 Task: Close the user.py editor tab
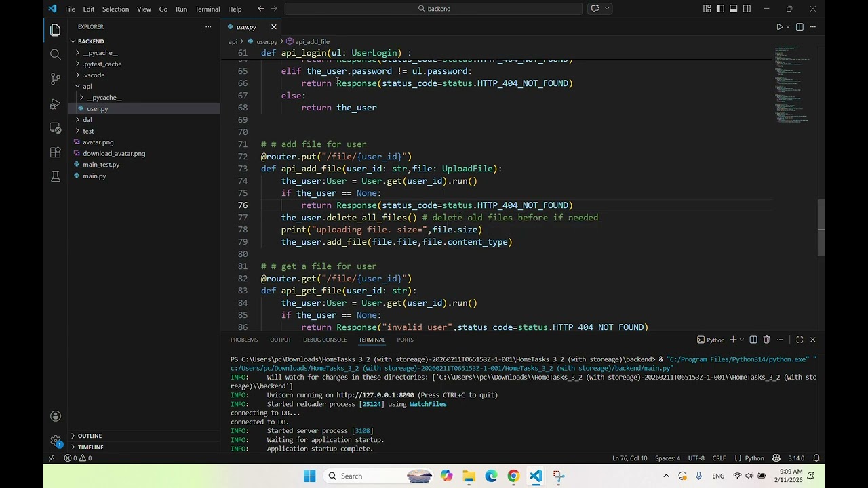[x=274, y=27]
